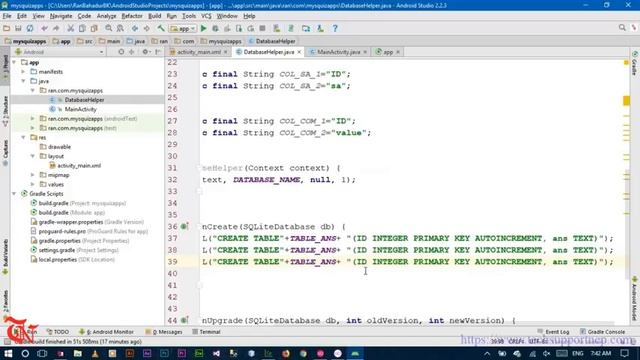
Task: Open the project panel settings gear
Action: coord(145,52)
